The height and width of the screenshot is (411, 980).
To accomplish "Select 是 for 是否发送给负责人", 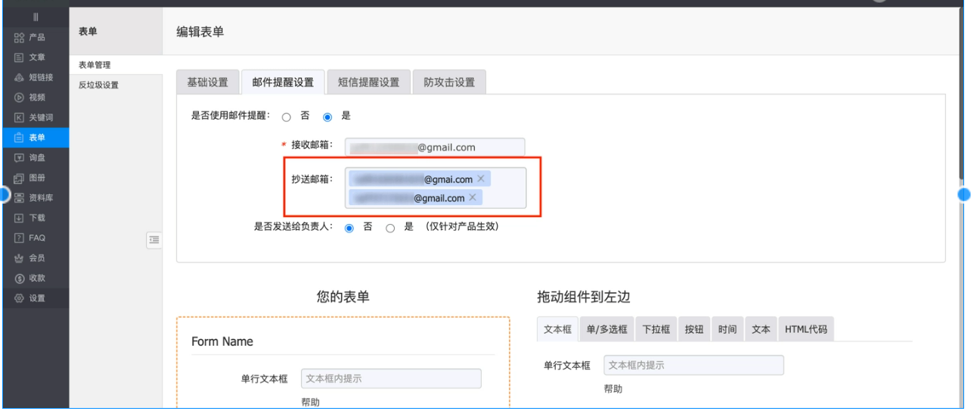I will (390, 228).
